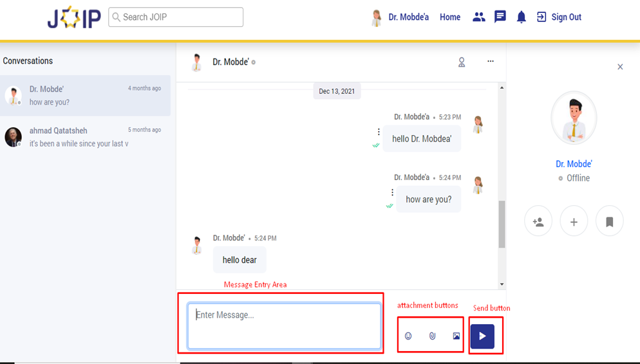Click the bookmark icon in profile panel
Image resolution: width=640 pixels, height=364 pixels.
(609, 222)
